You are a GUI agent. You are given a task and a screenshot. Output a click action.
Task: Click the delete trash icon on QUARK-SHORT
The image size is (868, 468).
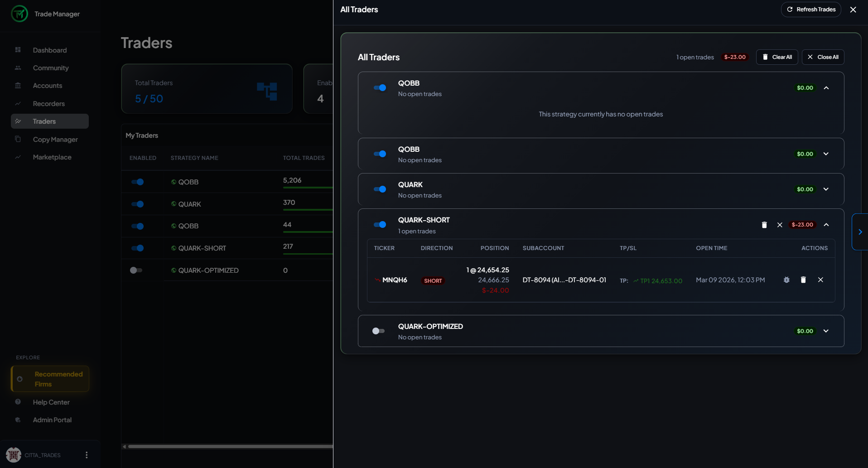[764, 225]
